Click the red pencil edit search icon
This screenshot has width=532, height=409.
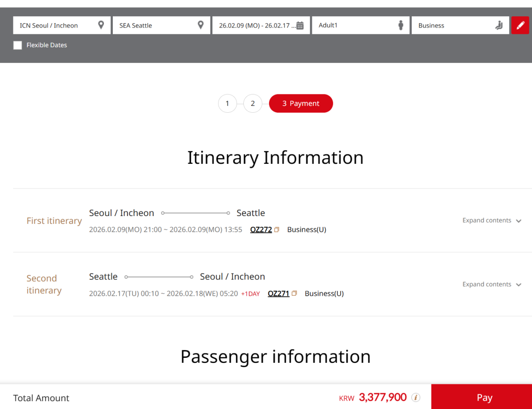click(x=520, y=25)
